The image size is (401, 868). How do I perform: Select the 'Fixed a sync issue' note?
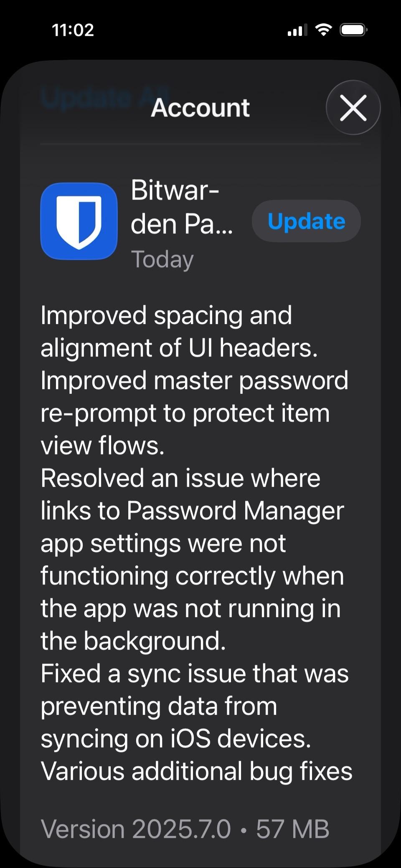pyautogui.click(x=195, y=706)
